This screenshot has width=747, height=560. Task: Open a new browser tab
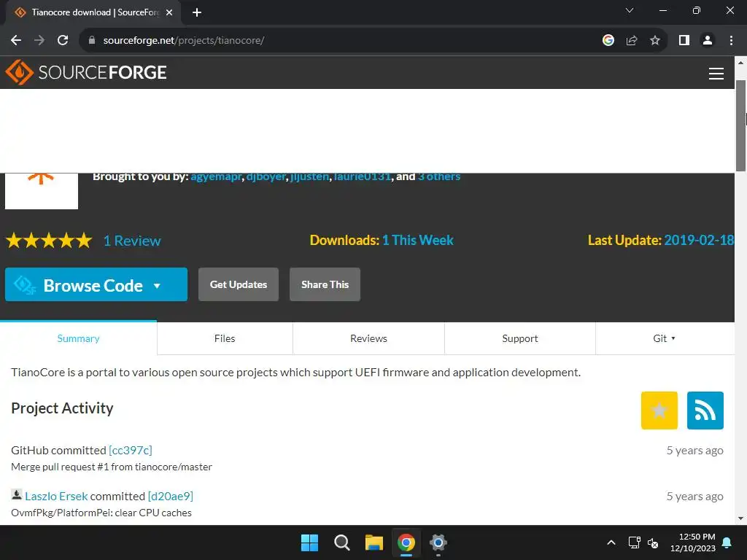(197, 12)
